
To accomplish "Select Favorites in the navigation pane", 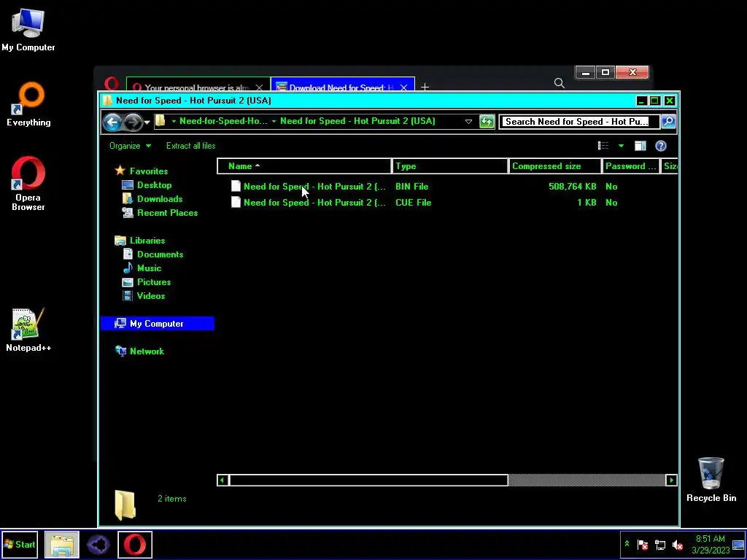I will [x=149, y=171].
